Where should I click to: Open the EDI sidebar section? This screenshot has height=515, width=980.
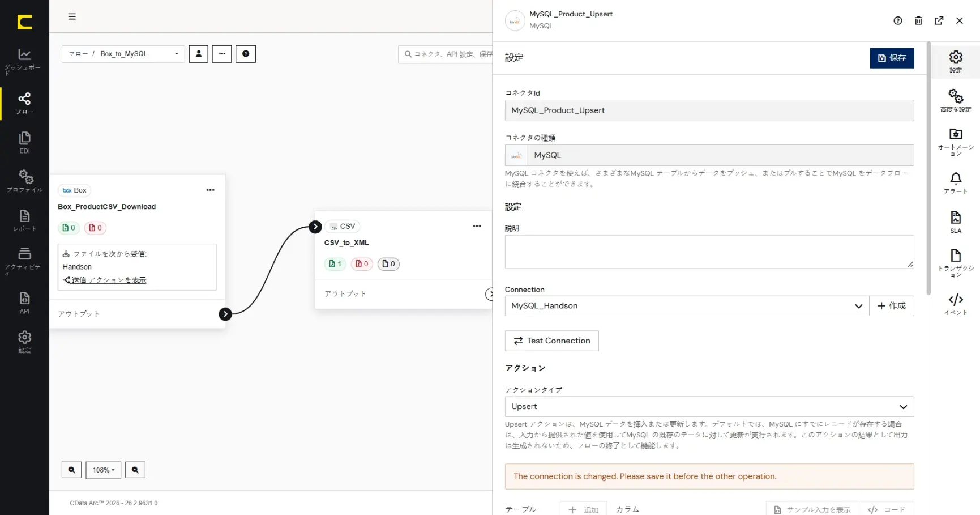pyautogui.click(x=24, y=143)
